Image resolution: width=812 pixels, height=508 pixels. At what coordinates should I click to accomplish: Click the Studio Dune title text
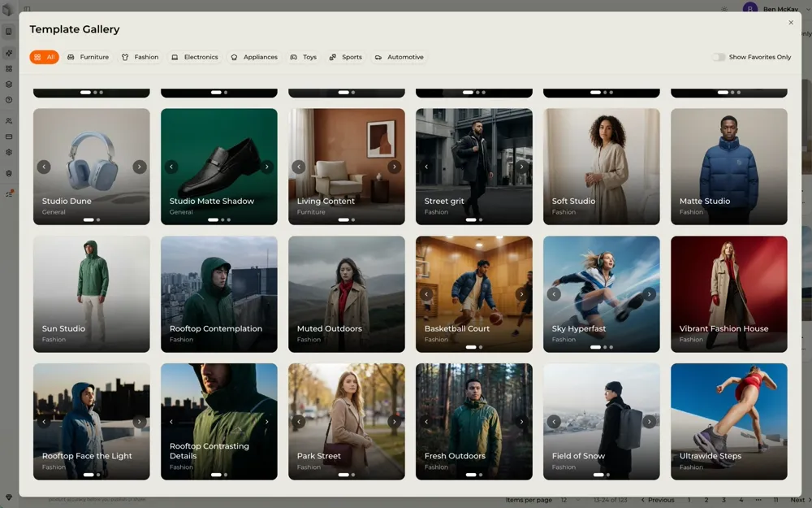click(x=67, y=201)
